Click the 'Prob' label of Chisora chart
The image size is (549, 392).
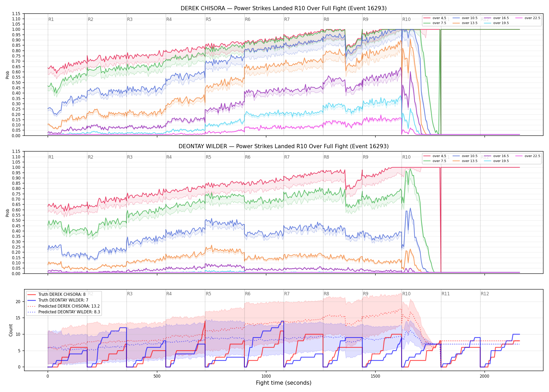(8, 75)
